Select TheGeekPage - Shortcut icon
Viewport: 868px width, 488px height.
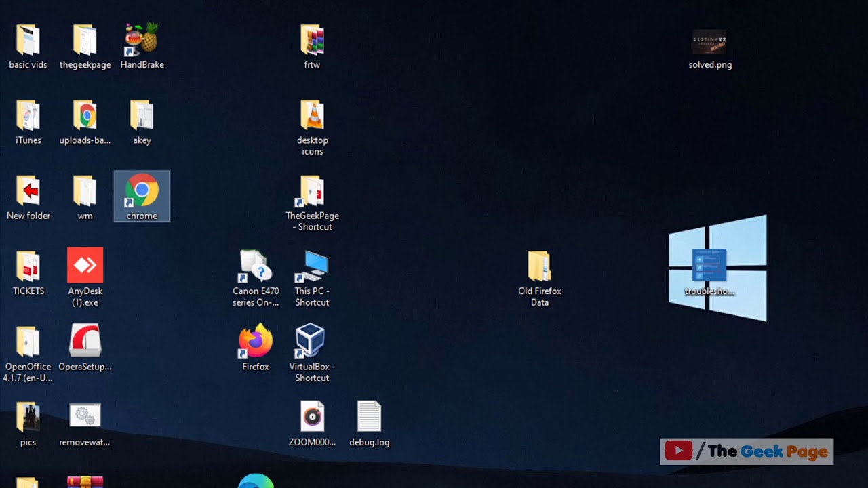click(312, 191)
